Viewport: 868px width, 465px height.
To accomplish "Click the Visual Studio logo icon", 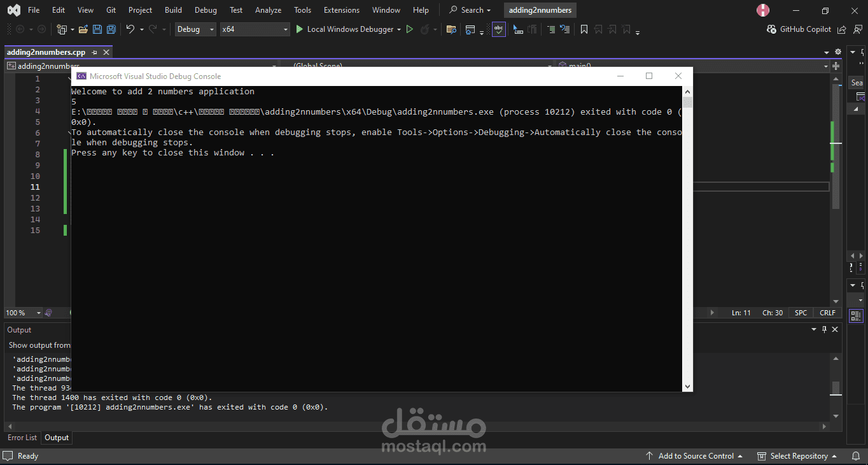I will click(x=13, y=10).
